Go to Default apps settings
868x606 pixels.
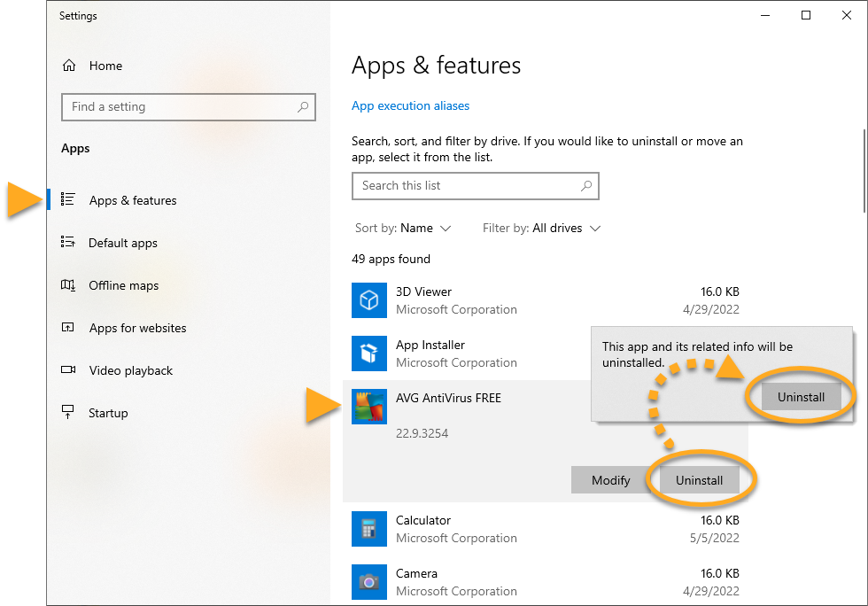[x=123, y=243]
